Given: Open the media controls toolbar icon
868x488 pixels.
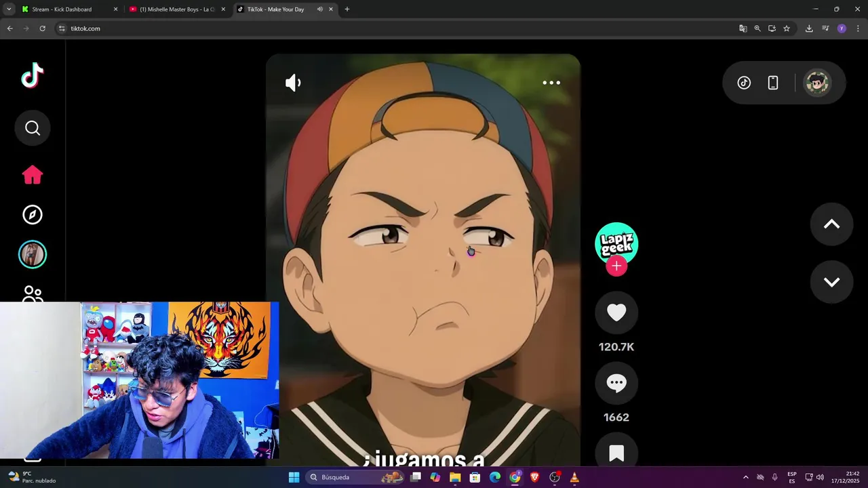Looking at the screenshot, I should pos(825,28).
